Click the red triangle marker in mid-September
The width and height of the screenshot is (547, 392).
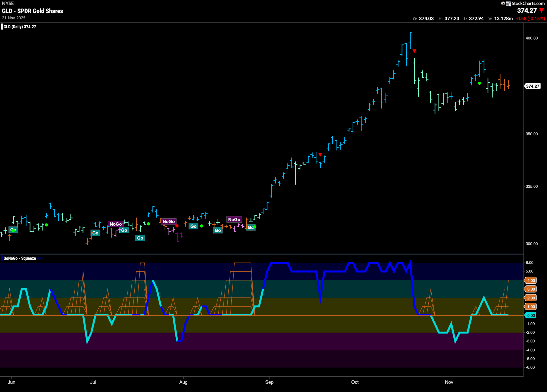(320, 155)
